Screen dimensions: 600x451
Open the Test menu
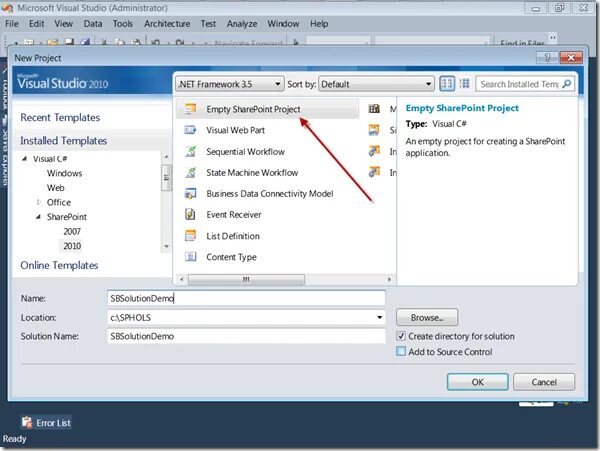click(x=208, y=24)
